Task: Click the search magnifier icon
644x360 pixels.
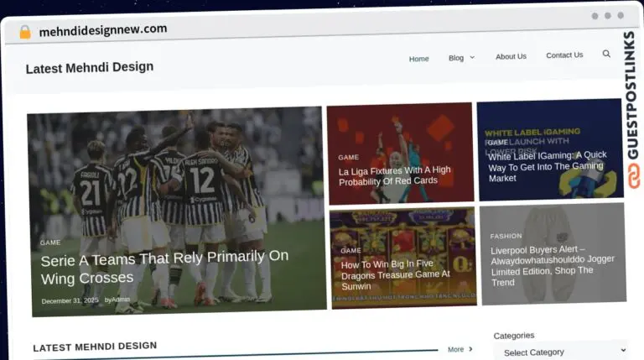Action: tap(606, 54)
